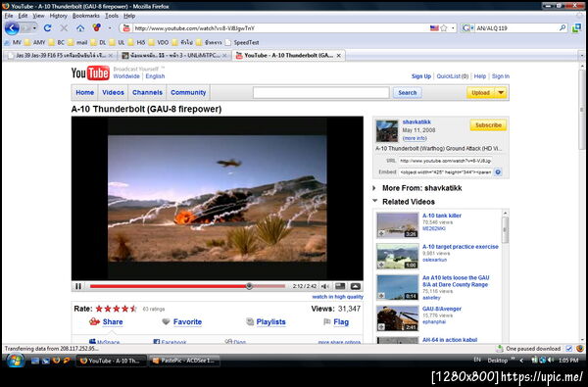This screenshot has width=588, height=387.
Task: Mute the video volume speaker icon
Action: [x=324, y=286]
